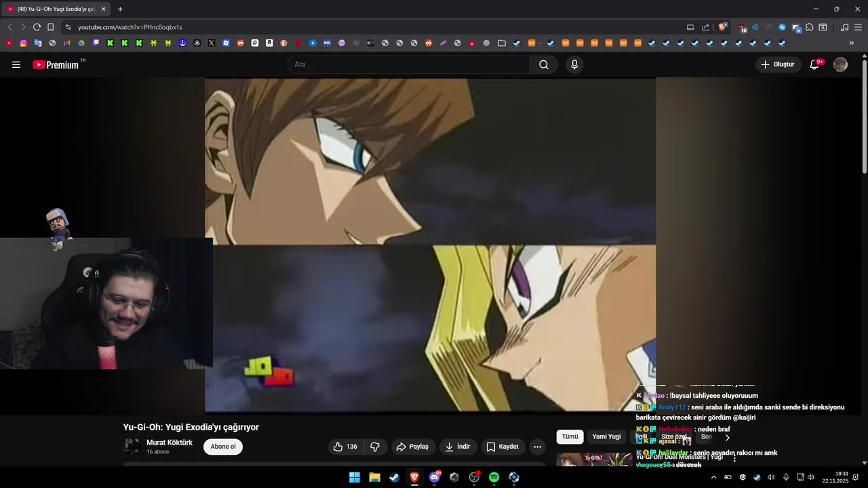868x488 pixels.
Task: Like the video with 136 likes
Action: point(344,447)
